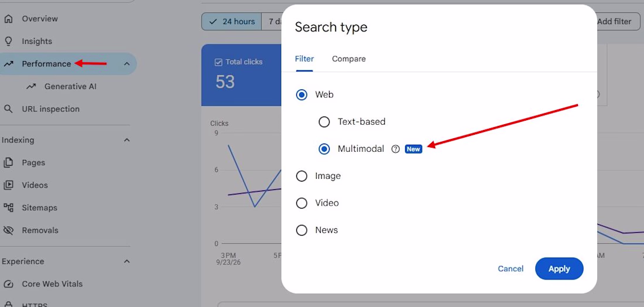Select the 24 hours date range
Viewport: 644px width, 307px height.
(x=232, y=21)
